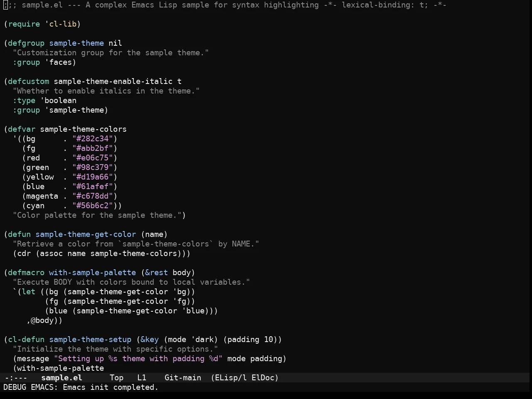
Task: Click the Top position indicator in mode line
Action: click(116, 378)
